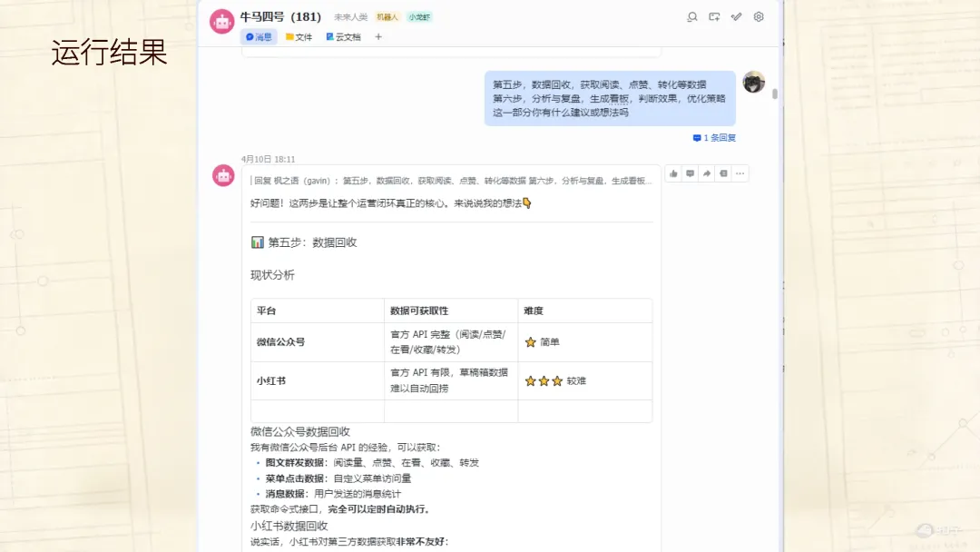980x552 pixels.
Task: Click the 小龙虾 tag label
Action: click(419, 17)
